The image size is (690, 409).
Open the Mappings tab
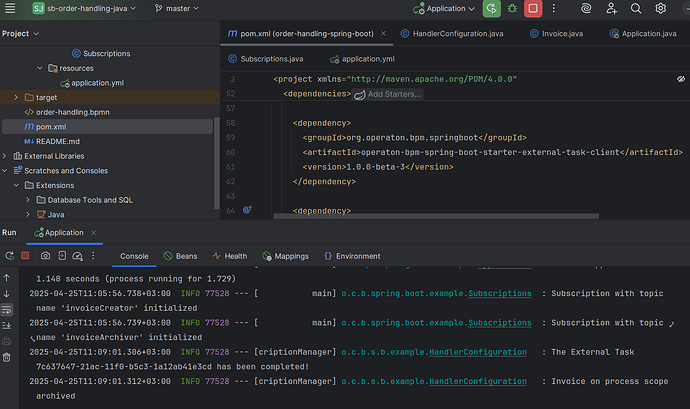point(286,256)
